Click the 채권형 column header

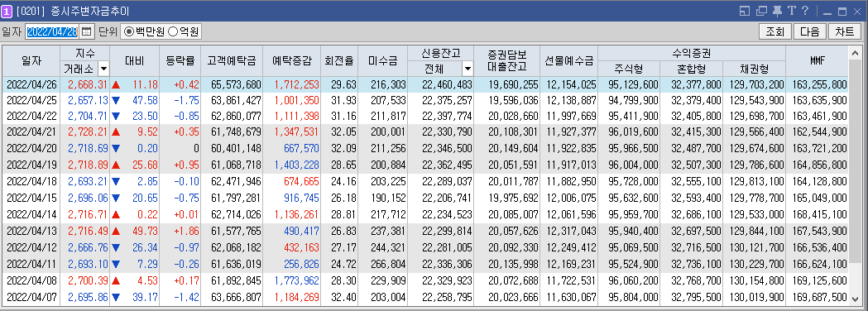point(754,69)
